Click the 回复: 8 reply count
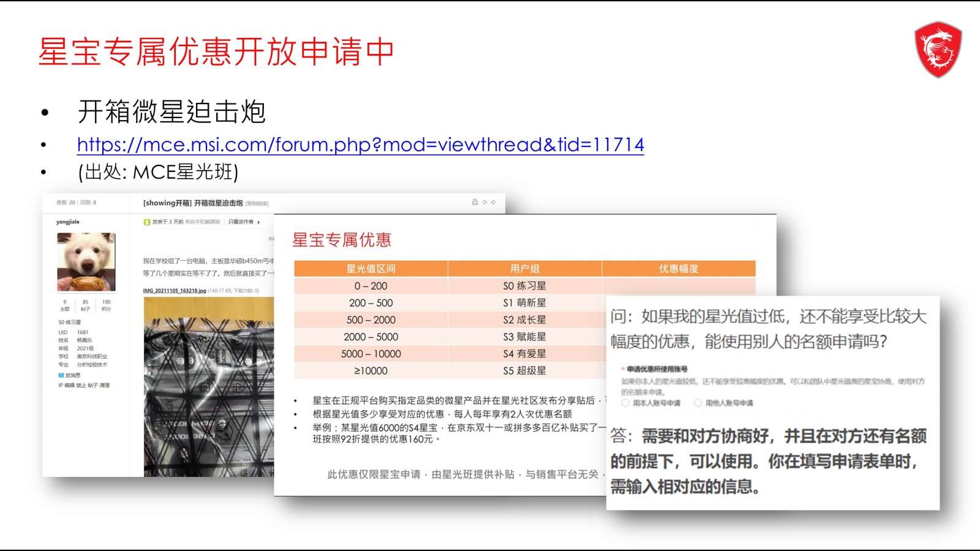 point(88,203)
